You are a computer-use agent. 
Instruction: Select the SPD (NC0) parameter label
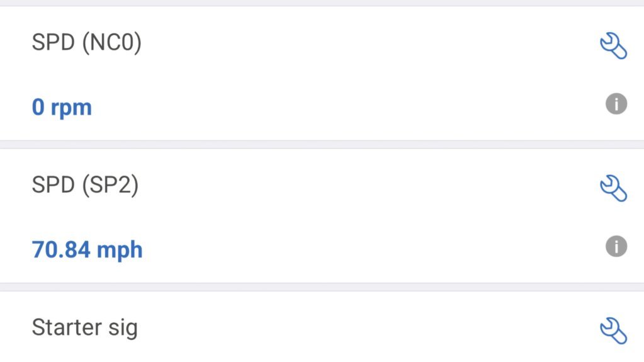coord(87,42)
